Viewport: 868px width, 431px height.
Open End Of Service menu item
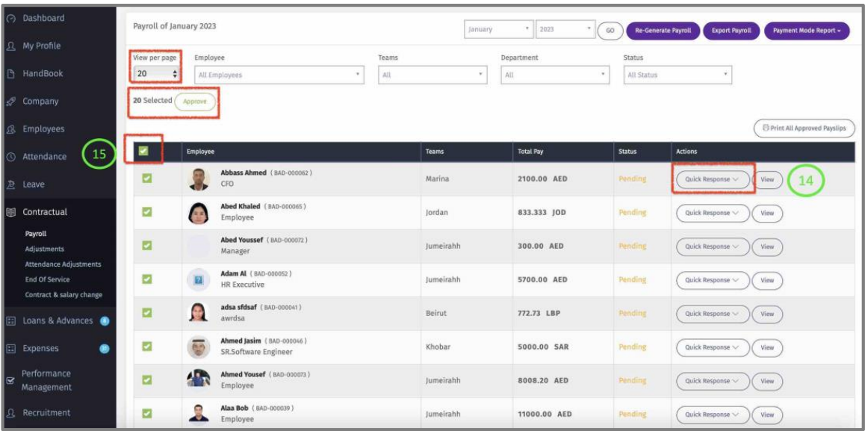[47, 279]
